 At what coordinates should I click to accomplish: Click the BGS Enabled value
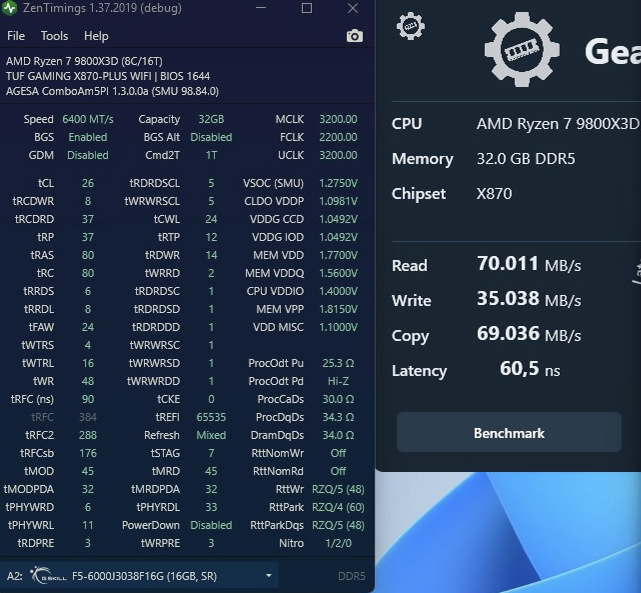pos(88,137)
